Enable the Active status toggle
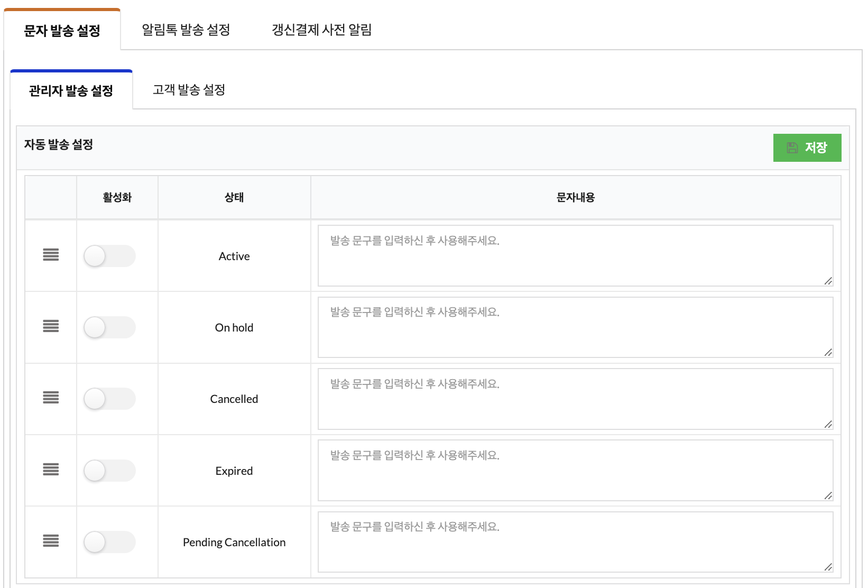The image size is (868, 588). tap(109, 256)
